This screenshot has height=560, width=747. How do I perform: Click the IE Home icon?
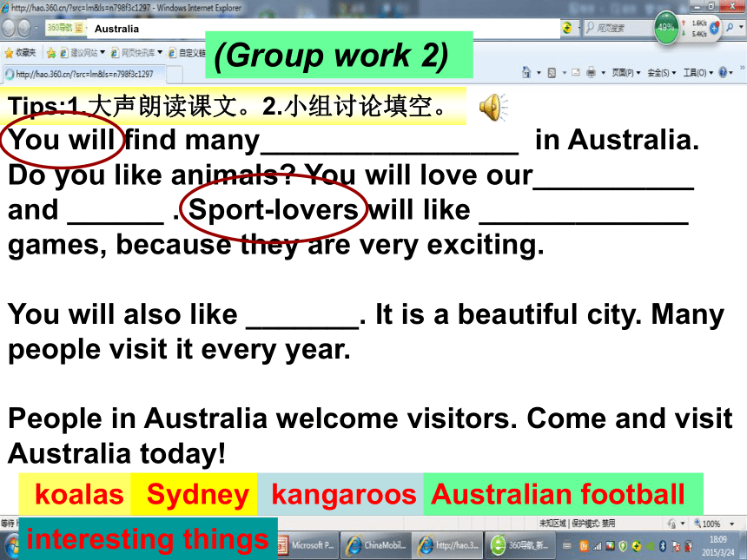526,72
